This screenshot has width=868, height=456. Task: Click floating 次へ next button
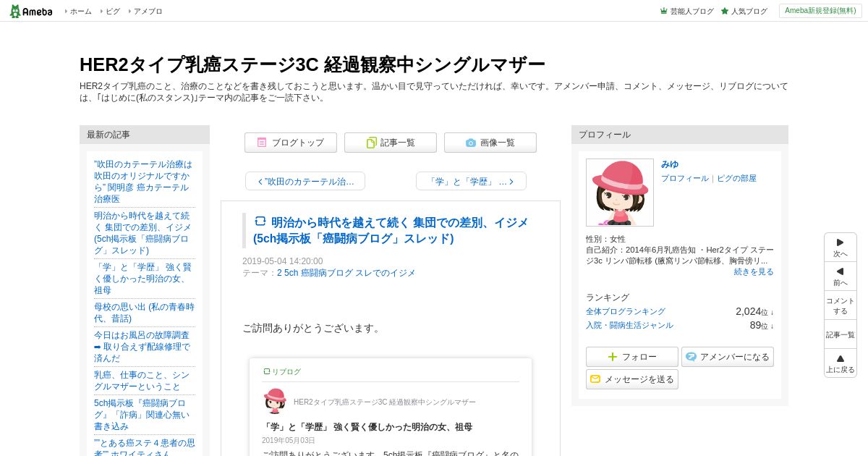point(841,248)
